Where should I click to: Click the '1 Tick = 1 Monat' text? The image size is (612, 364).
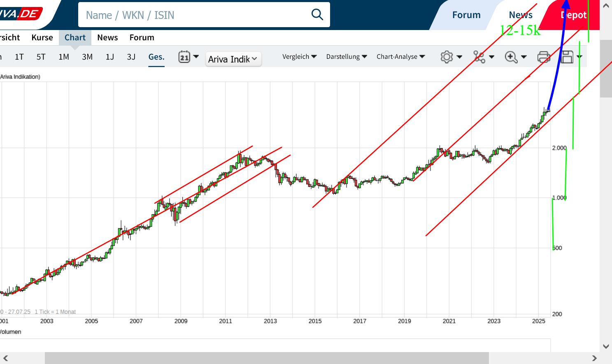tap(55, 312)
